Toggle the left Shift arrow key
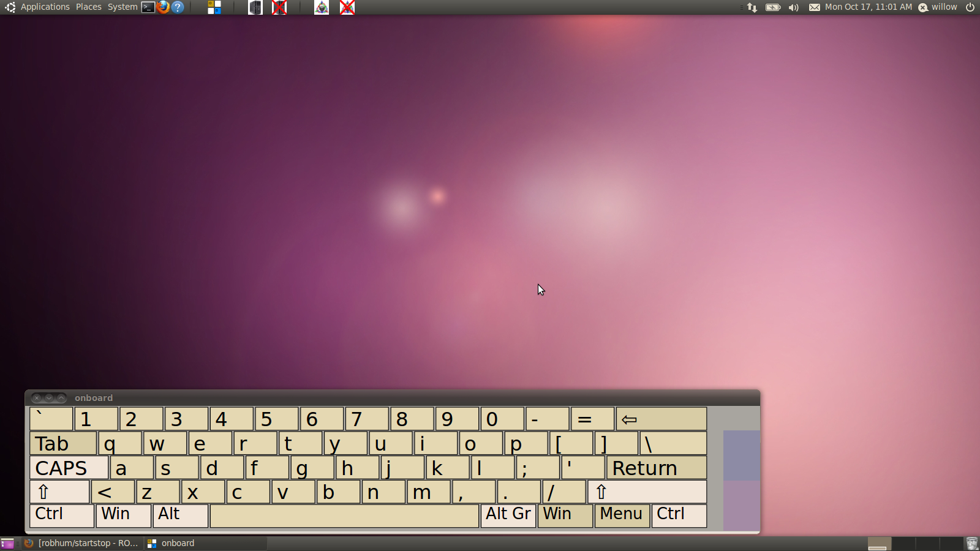 59,492
